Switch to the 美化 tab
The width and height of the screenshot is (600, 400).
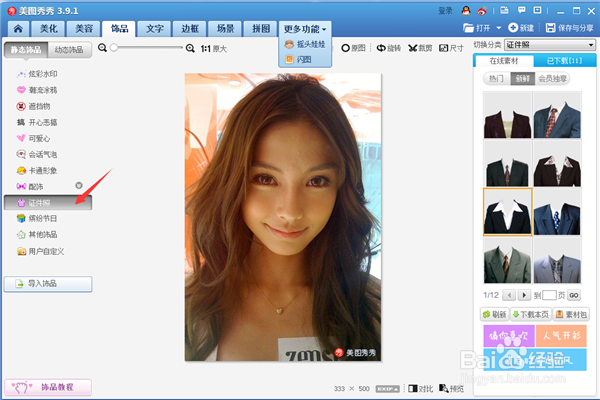49,29
